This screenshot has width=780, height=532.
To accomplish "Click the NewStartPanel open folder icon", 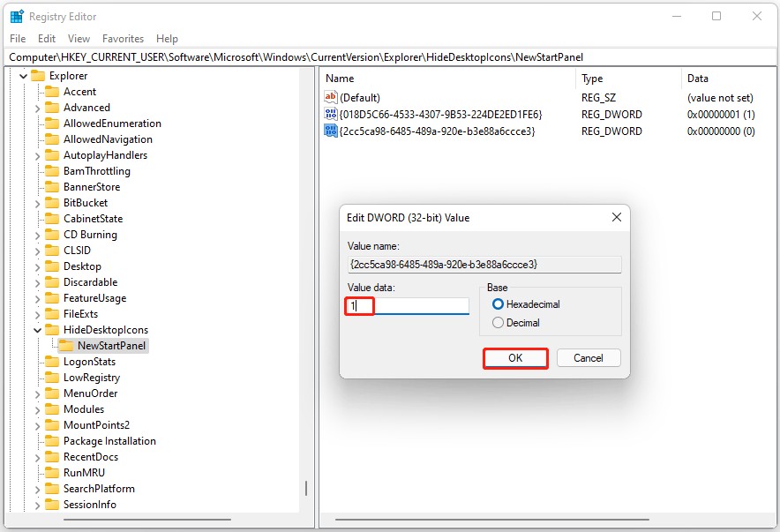I will 65,346.
